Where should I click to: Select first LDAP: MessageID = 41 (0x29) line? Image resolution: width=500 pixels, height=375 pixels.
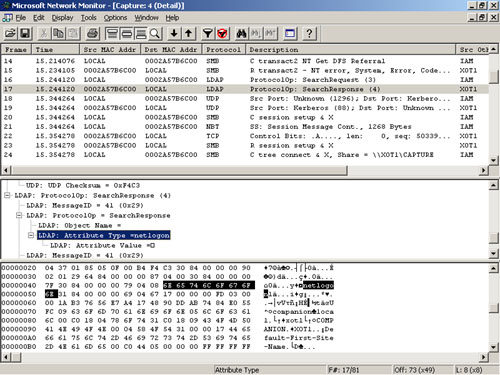click(85, 205)
